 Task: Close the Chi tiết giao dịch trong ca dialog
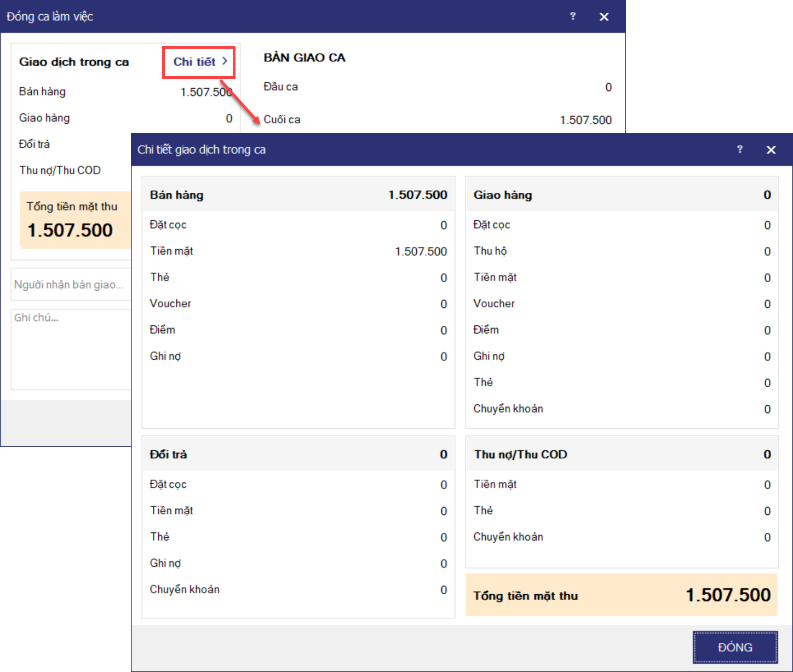pos(771,150)
